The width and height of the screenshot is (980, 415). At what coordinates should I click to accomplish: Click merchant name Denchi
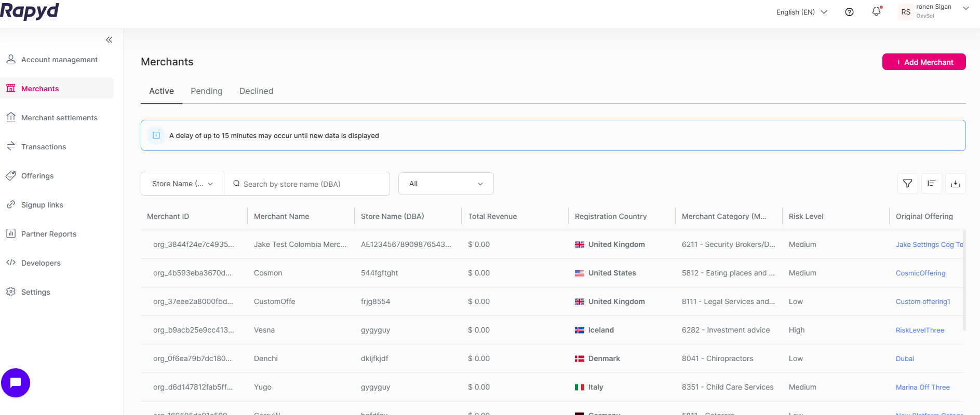pyautogui.click(x=266, y=358)
